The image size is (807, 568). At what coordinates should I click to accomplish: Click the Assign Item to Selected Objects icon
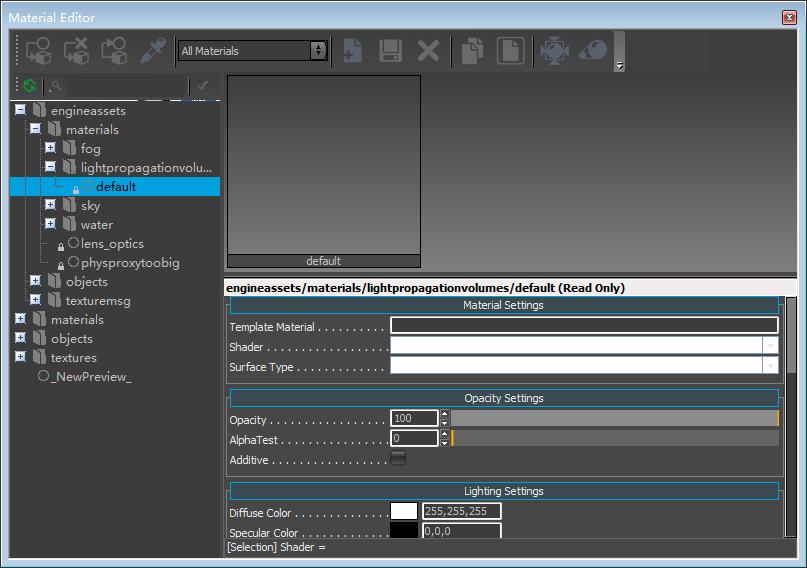(38, 50)
